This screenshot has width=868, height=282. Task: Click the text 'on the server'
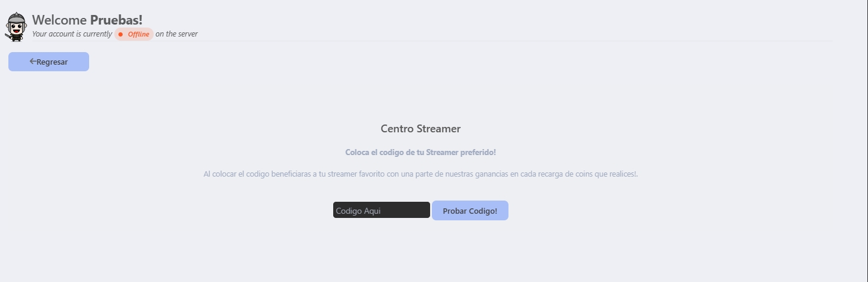(x=176, y=34)
